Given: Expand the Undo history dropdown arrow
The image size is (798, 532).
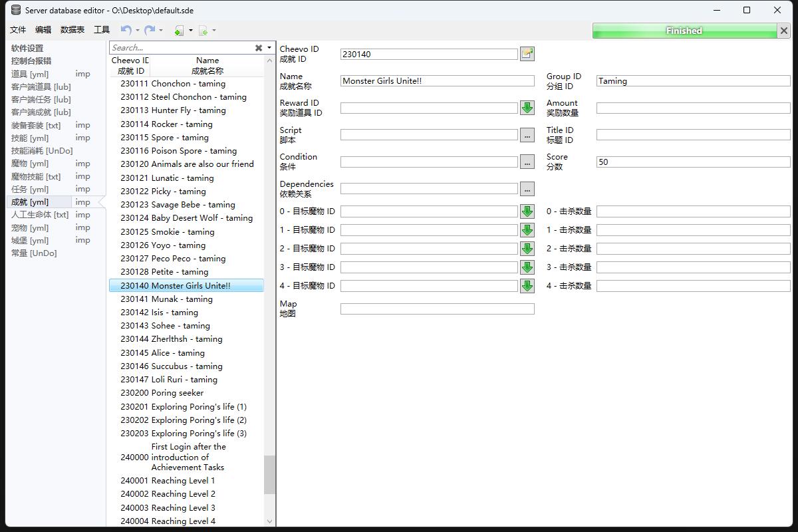Looking at the screenshot, I should coord(138,30).
